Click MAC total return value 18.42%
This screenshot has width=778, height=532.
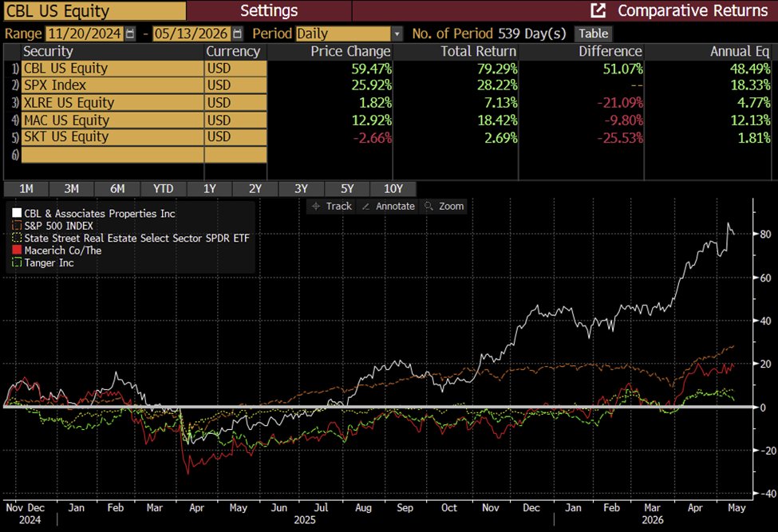(497, 120)
